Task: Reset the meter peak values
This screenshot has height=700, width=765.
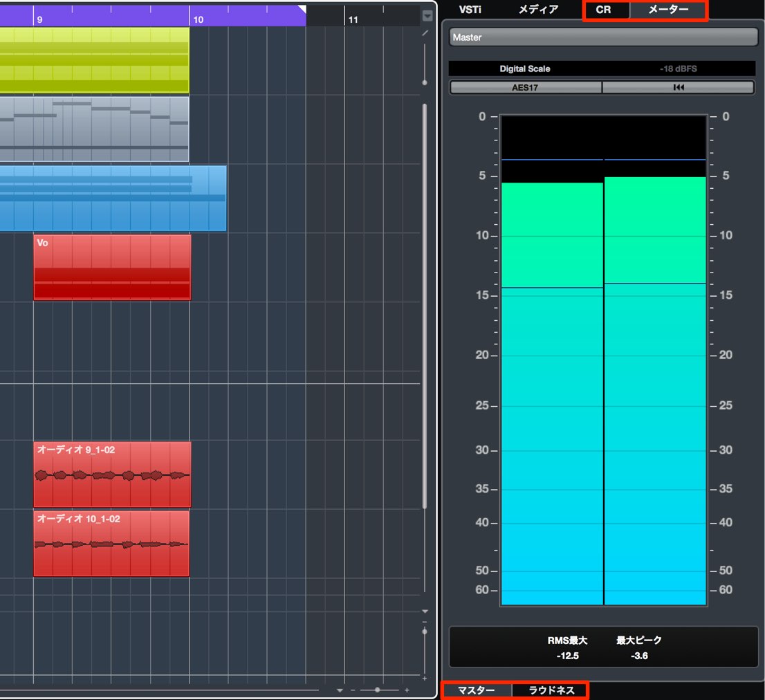Action: tap(678, 87)
